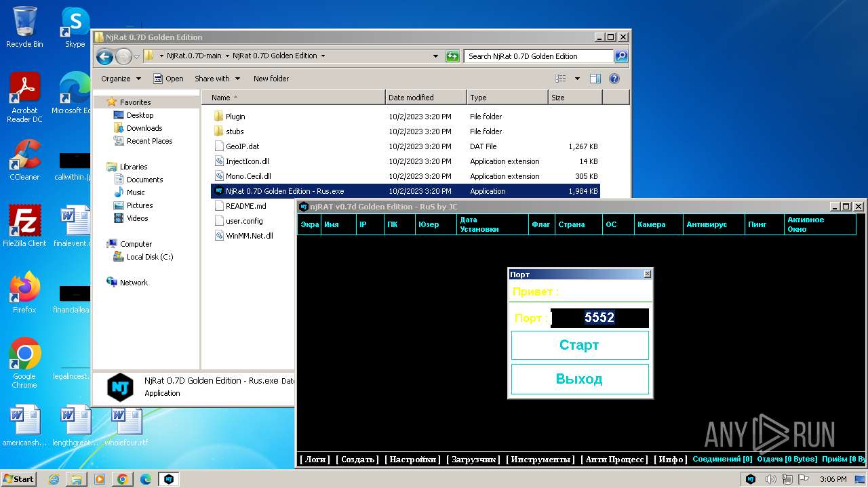The image size is (868, 488).
Task: Open FileZilla Client shortcut
Action: click(x=24, y=226)
